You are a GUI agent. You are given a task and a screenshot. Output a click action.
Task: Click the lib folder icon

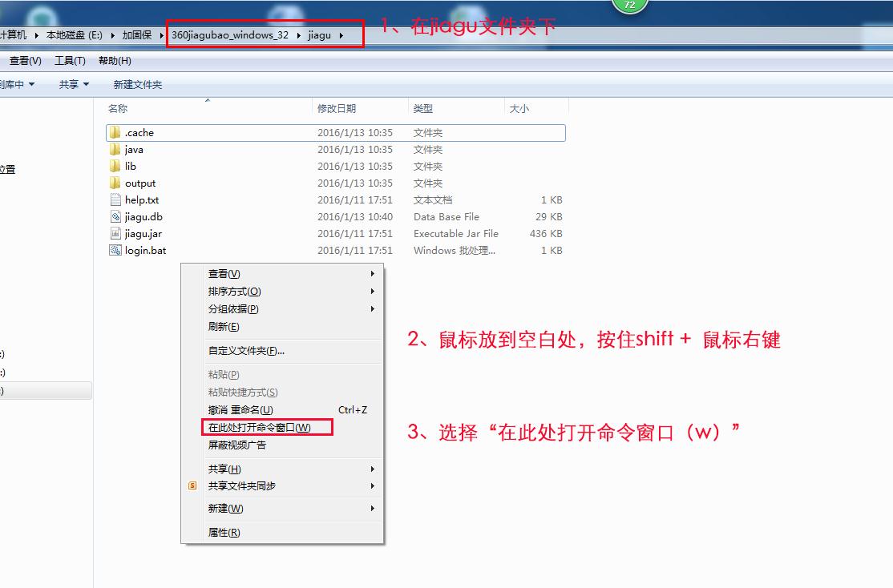click(x=115, y=166)
